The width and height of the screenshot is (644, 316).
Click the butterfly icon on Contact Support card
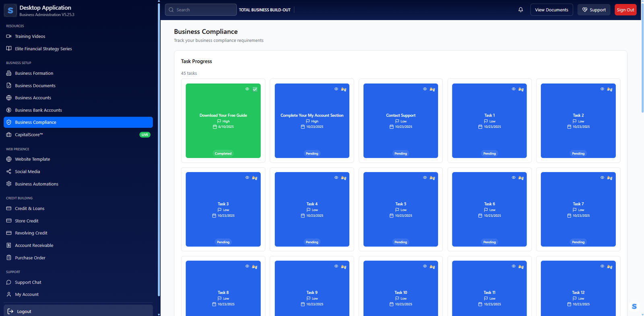pyautogui.click(x=432, y=89)
